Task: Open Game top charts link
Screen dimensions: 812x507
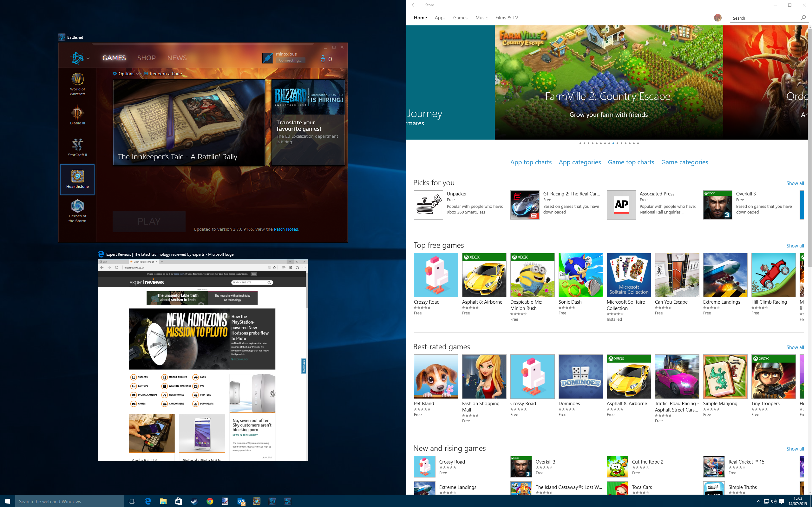Action: 631,162
